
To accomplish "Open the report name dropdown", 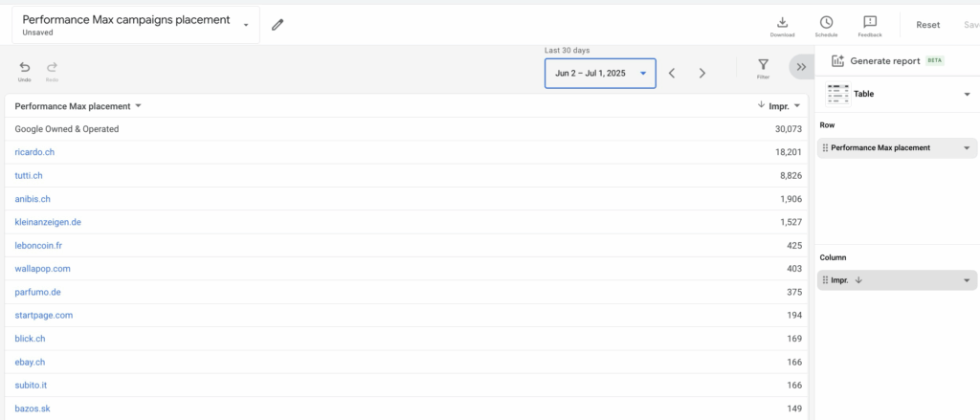I will (x=247, y=25).
